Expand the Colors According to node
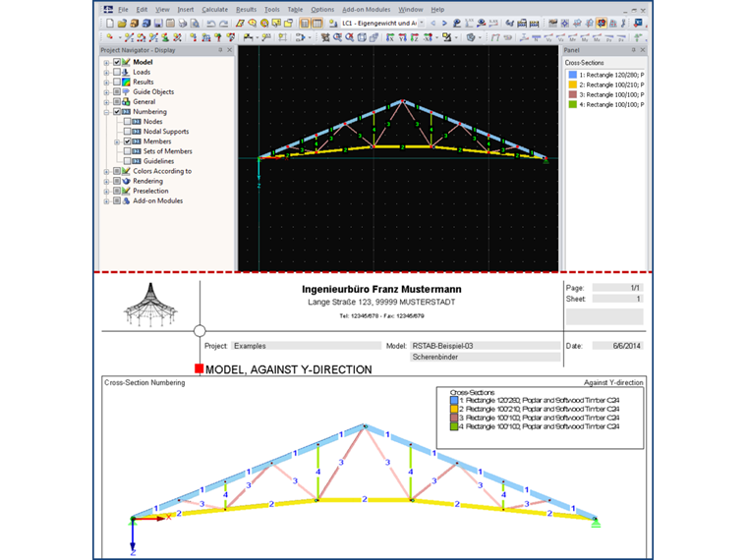This screenshot has width=747, height=560. pyautogui.click(x=107, y=171)
